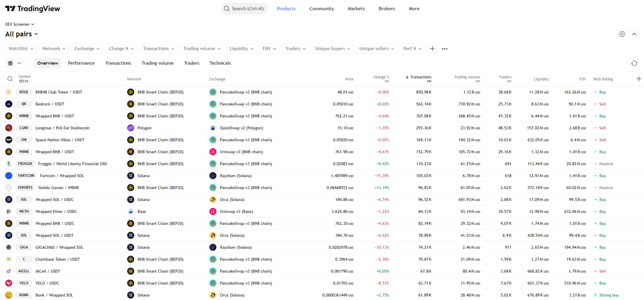Click the Community menu item

pos(321,8)
